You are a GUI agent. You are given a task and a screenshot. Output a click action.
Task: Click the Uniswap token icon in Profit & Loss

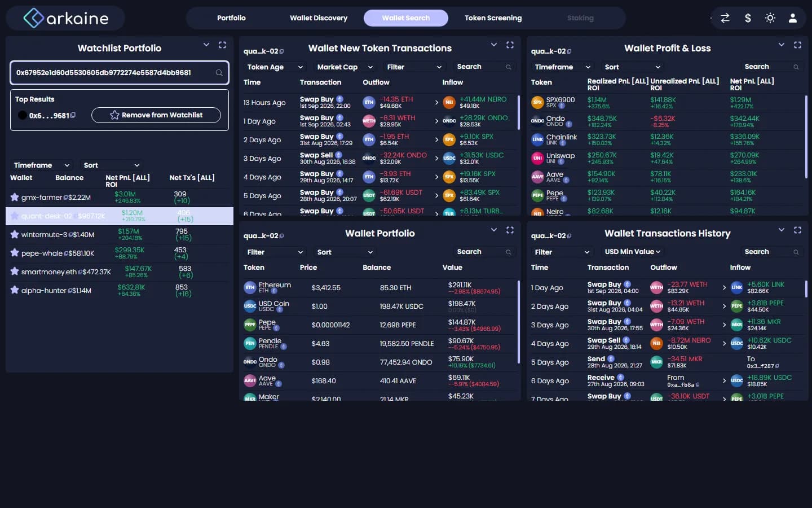point(537,158)
